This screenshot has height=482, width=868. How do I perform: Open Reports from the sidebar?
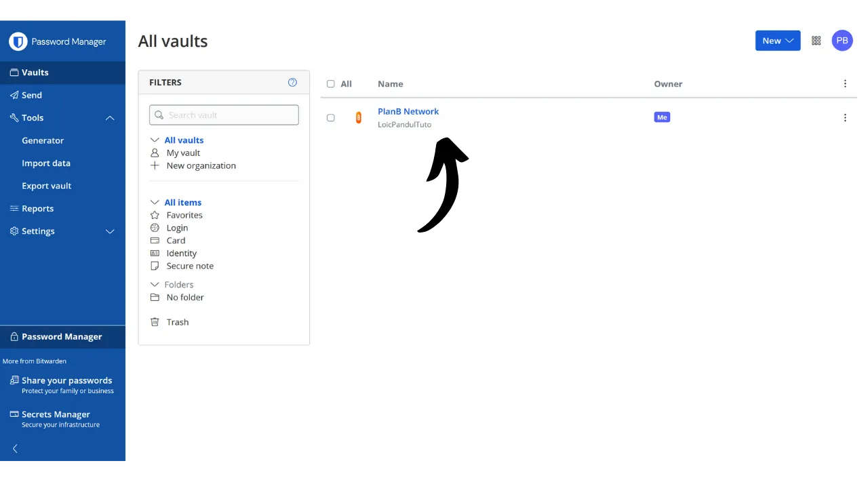pos(37,209)
